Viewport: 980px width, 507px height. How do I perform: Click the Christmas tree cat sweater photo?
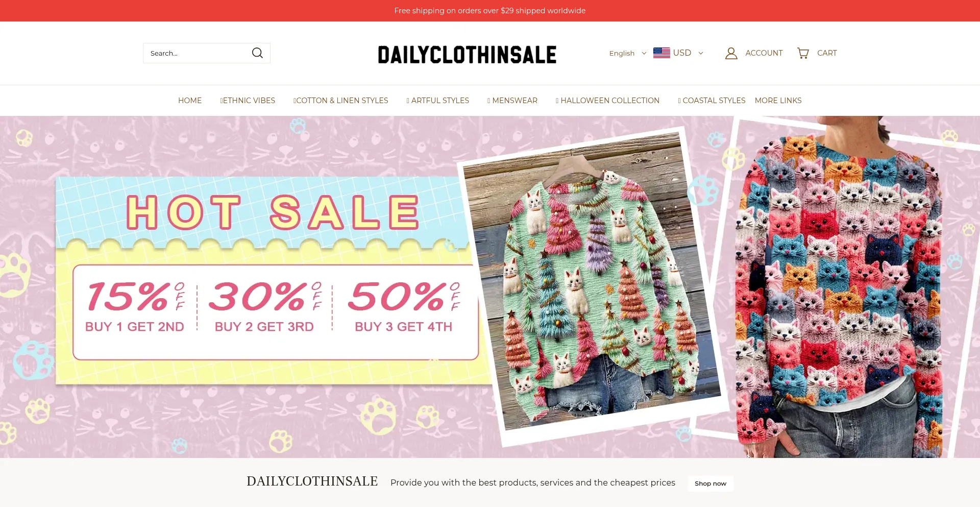(x=592, y=286)
